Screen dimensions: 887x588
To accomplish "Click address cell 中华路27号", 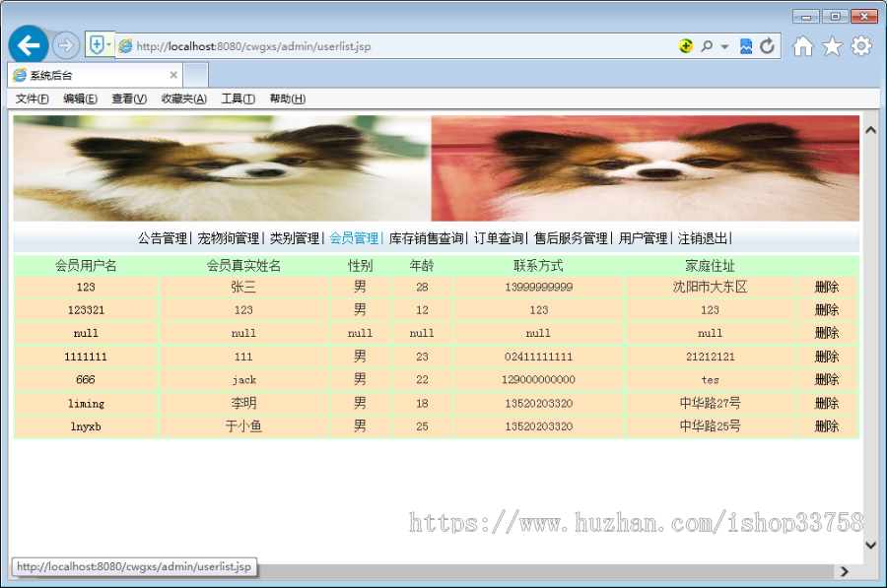I will coord(710,403).
